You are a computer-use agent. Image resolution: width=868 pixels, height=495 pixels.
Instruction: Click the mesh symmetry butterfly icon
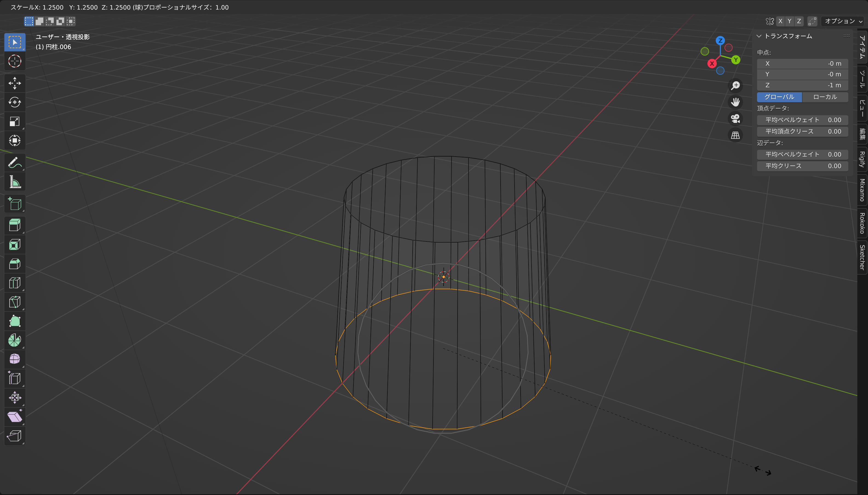click(x=770, y=21)
